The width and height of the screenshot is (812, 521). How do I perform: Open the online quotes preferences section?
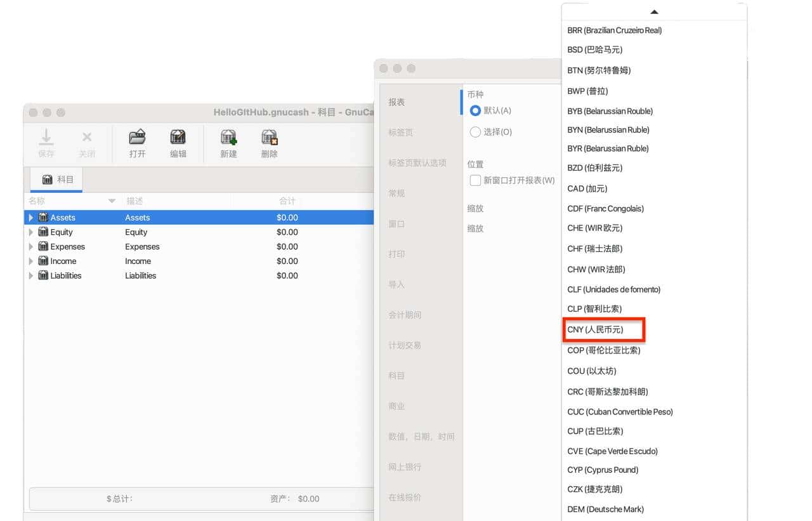pos(404,498)
